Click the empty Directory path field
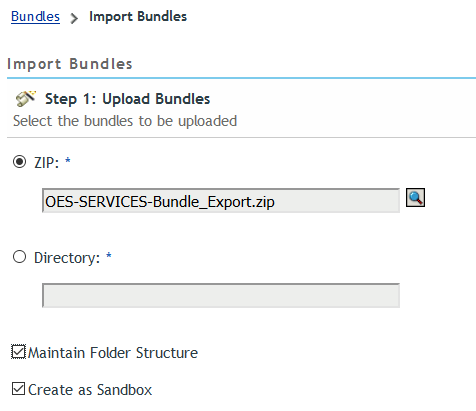The image size is (476, 411). [221, 295]
